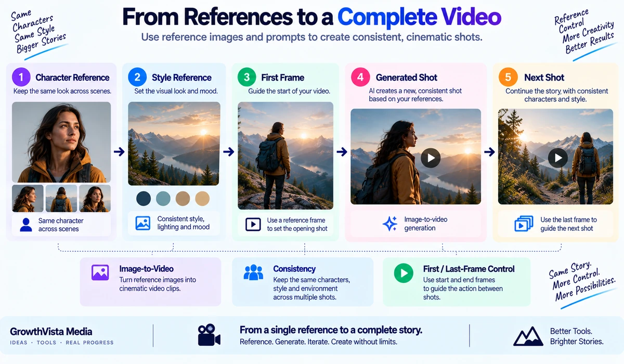Click the IDEAS · TOOLS · REAL PROGRESS tagline
This screenshot has width=624, height=364.
click(x=61, y=343)
